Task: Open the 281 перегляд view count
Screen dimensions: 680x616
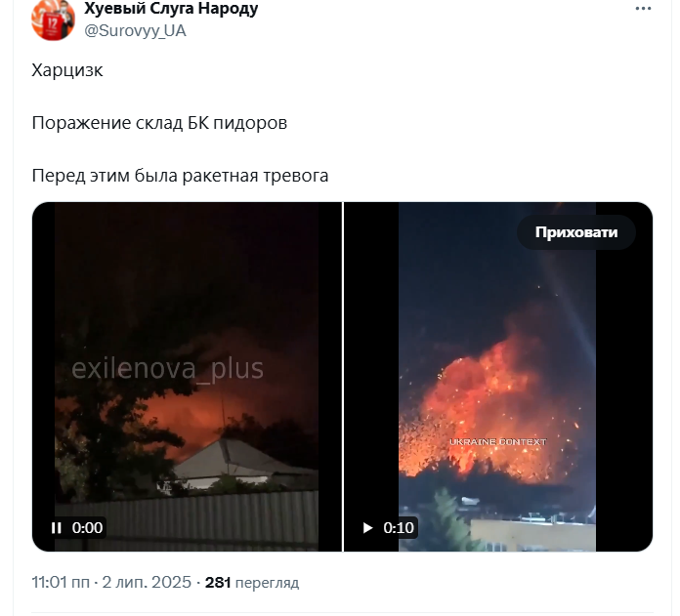Action: 252,582
